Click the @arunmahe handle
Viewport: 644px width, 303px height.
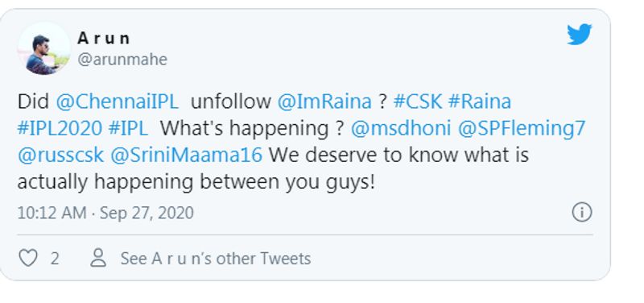tap(122, 60)
